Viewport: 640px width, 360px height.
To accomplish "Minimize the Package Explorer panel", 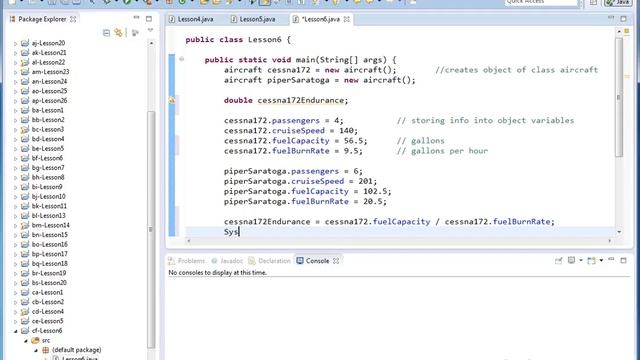I will pos(136,18).
